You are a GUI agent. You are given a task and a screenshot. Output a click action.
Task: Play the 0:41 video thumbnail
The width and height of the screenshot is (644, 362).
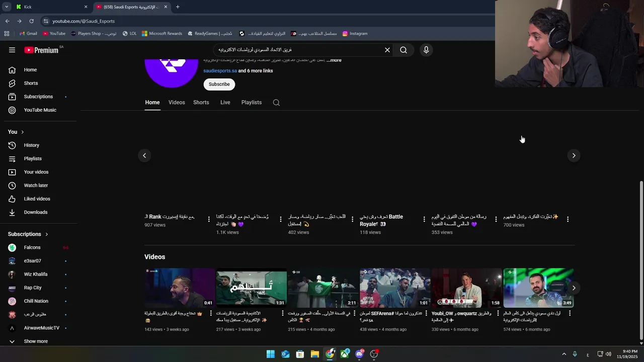(x=180, y=288)
